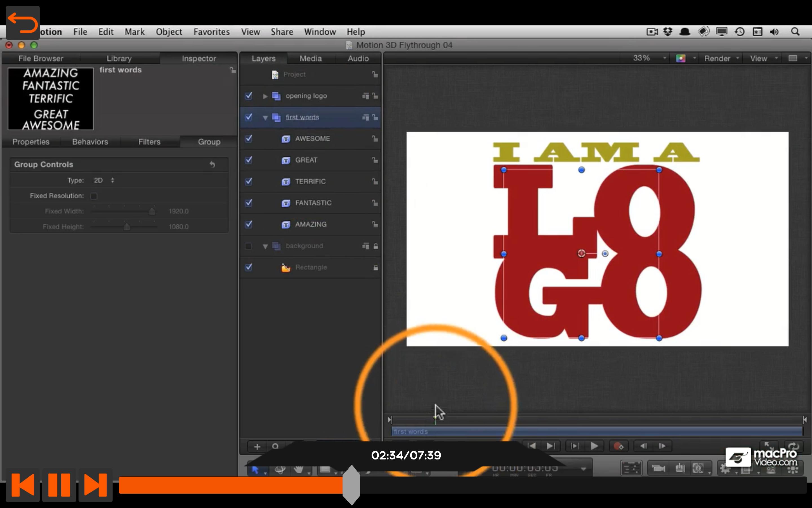The width and height of the screenshot is (812, 508).
Task: Open Spotlight search magnifier
Action: (x=795, y=32)
